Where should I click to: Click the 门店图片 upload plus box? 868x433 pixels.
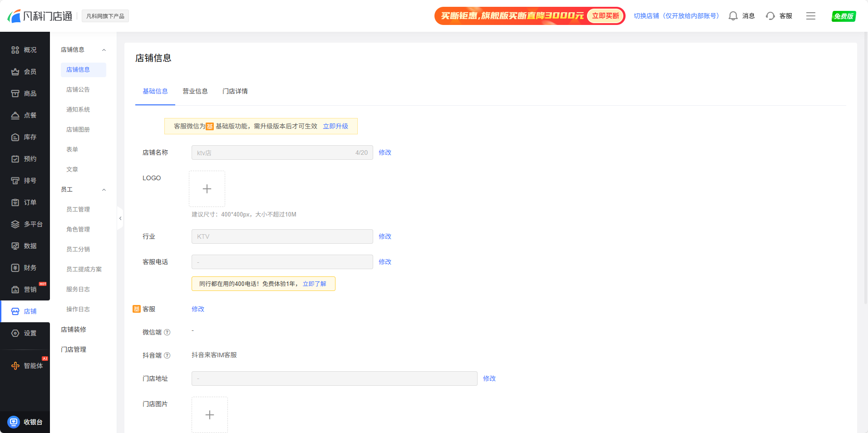click(x=210, y=415)
